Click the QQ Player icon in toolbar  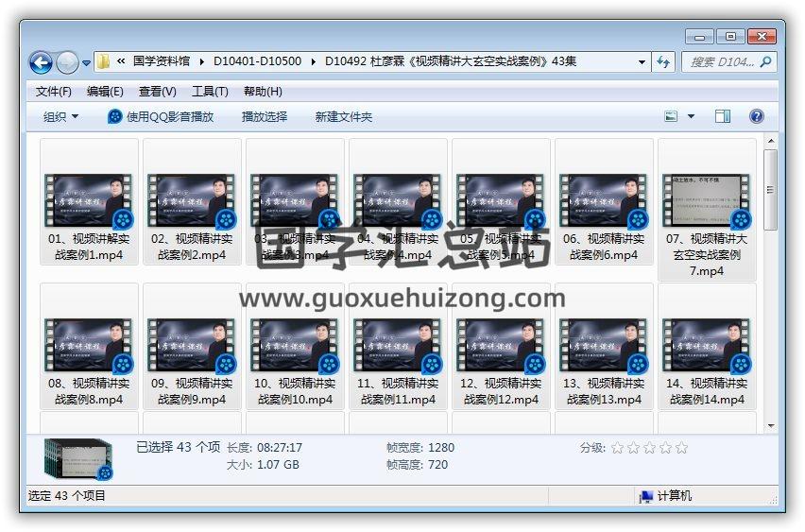coord(114,116)
